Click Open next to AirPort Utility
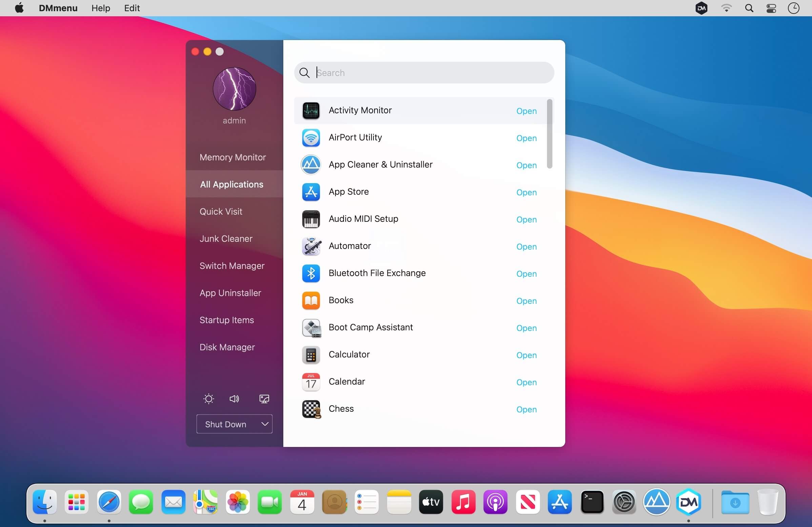 [526, 138]
